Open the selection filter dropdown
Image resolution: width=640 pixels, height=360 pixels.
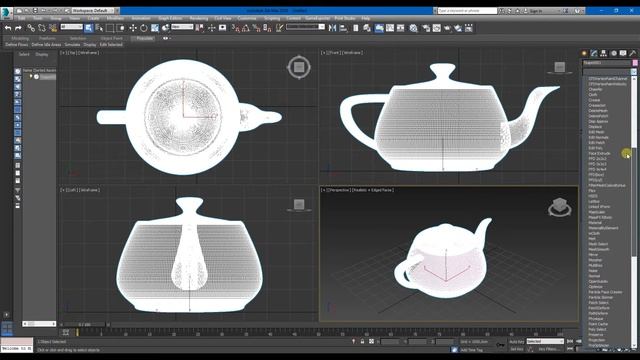tap(71, 27)
